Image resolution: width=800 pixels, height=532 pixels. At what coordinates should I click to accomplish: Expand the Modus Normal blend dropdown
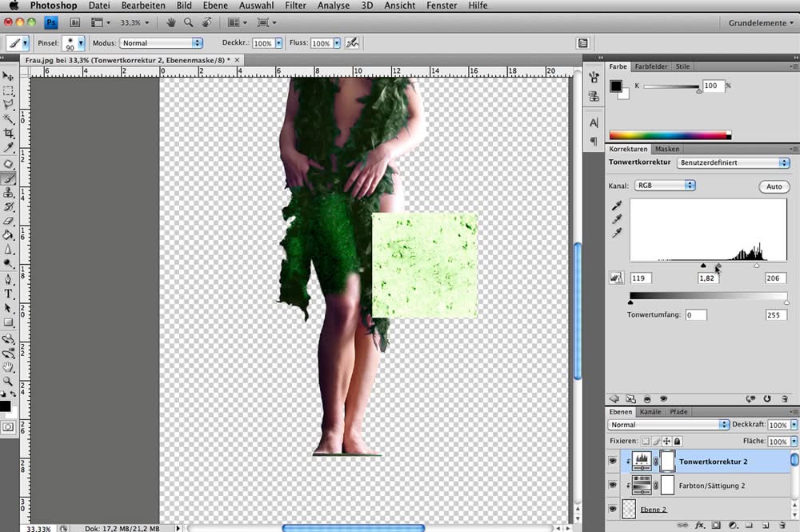(162, 43)
